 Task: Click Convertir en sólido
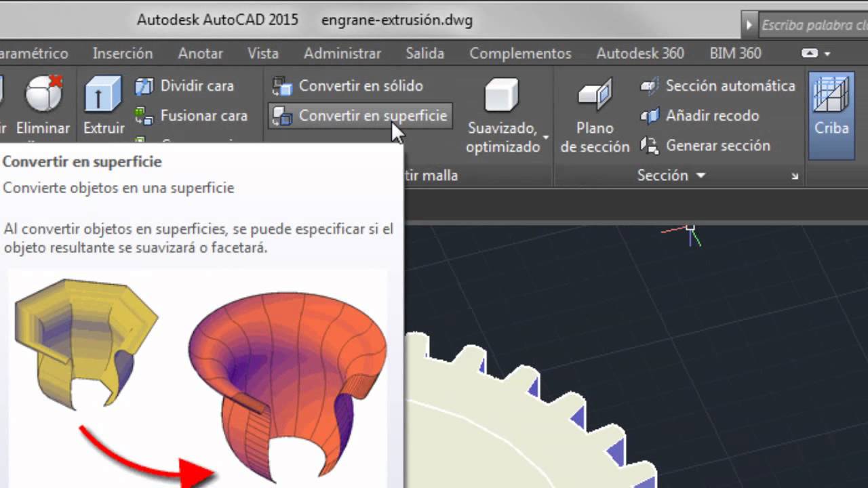(x=347, y=86)
